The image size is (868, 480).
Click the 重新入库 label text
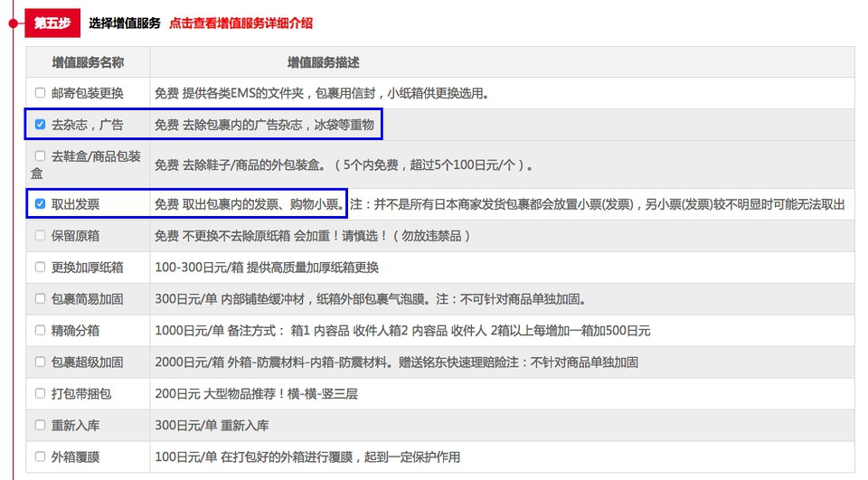[x=75, y=425]
